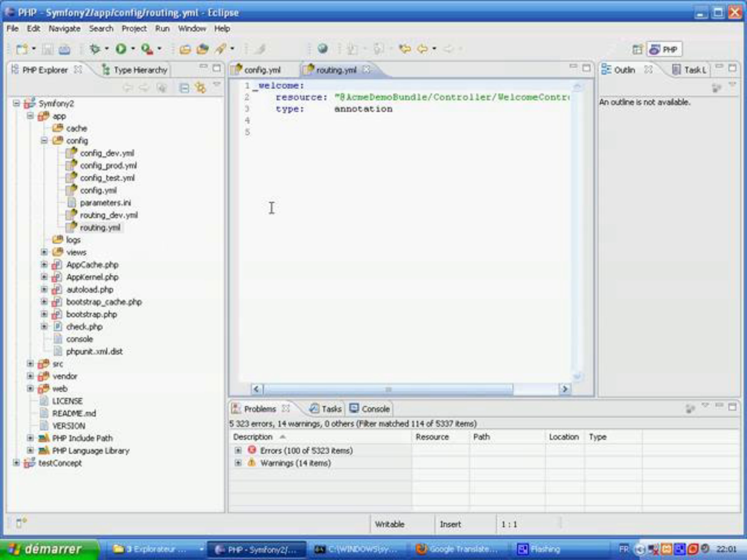The height and width of the screenshot is (560, 747).
Task: Open the Debug button dropdown arrow
Action: tap(107, 49)
